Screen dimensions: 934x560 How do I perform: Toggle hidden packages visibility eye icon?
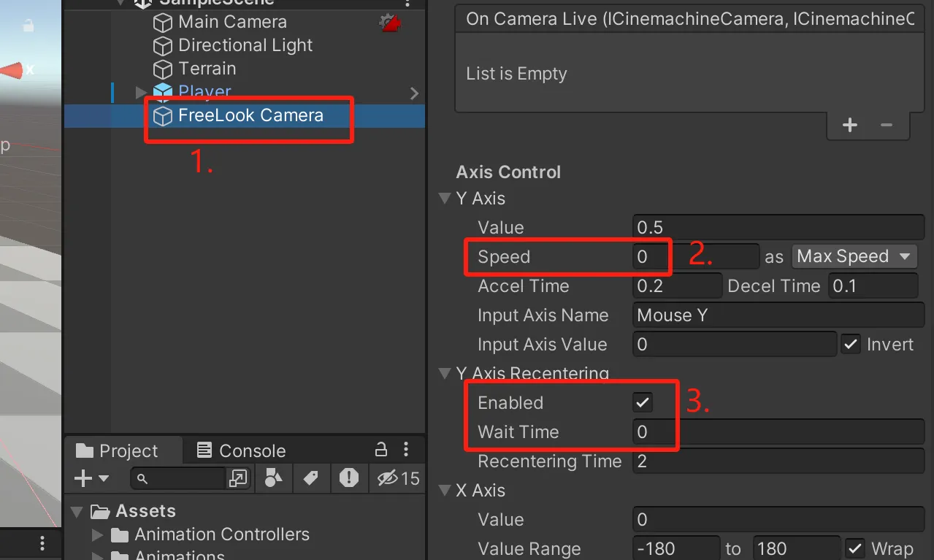pyautogui.click(x=388, y=478)
